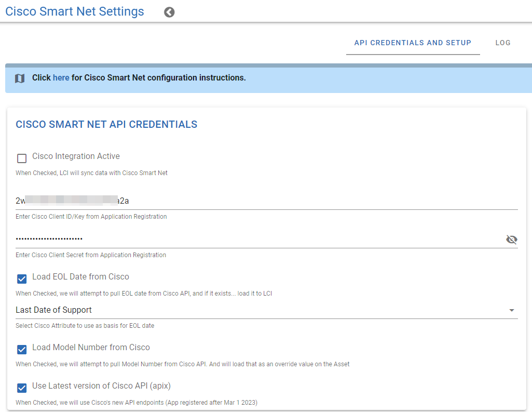Click the CISCO SMART NET API CREDENTIALS heading
532x412 pixels.
[x=106, y=124]
